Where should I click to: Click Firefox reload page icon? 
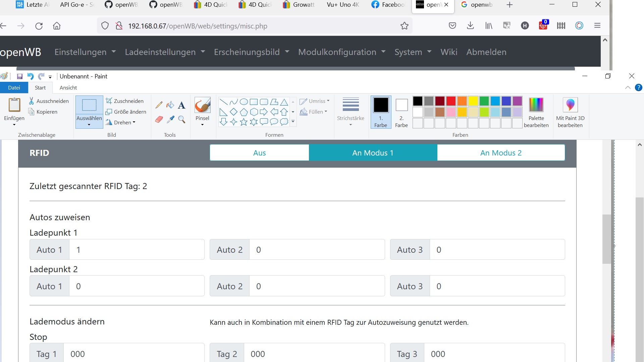point(39,26)
